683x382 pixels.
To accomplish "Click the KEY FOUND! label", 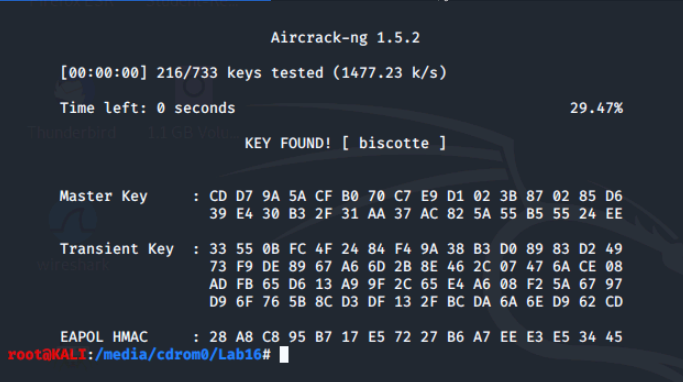I will [288, 143].
